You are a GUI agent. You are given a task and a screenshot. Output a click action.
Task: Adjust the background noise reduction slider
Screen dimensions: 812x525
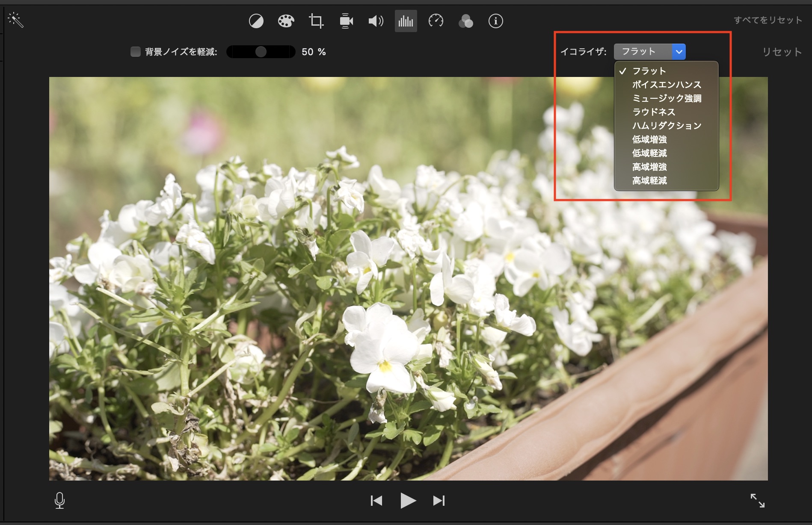261,52
